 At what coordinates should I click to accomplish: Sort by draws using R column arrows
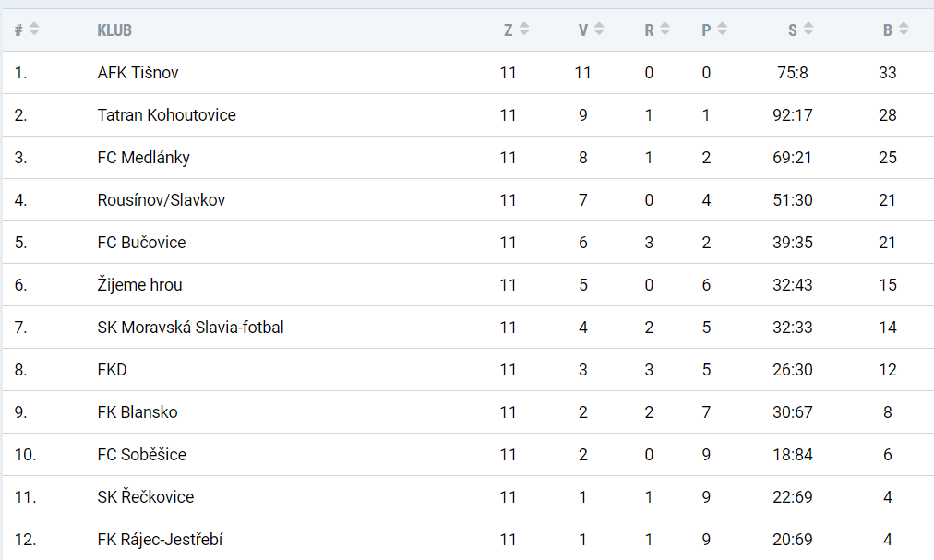(x=665, y=29)
